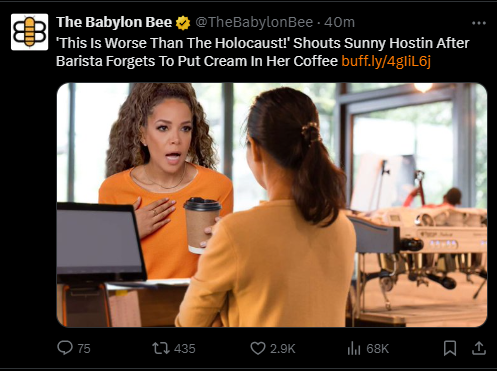Click the 2.9K likes count

point(283,349)
